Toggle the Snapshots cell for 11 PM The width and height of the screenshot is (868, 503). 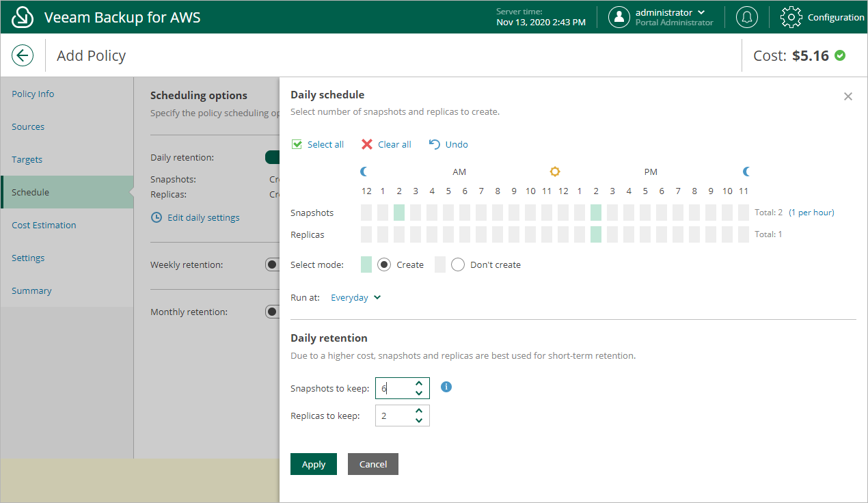click(744, 213)
